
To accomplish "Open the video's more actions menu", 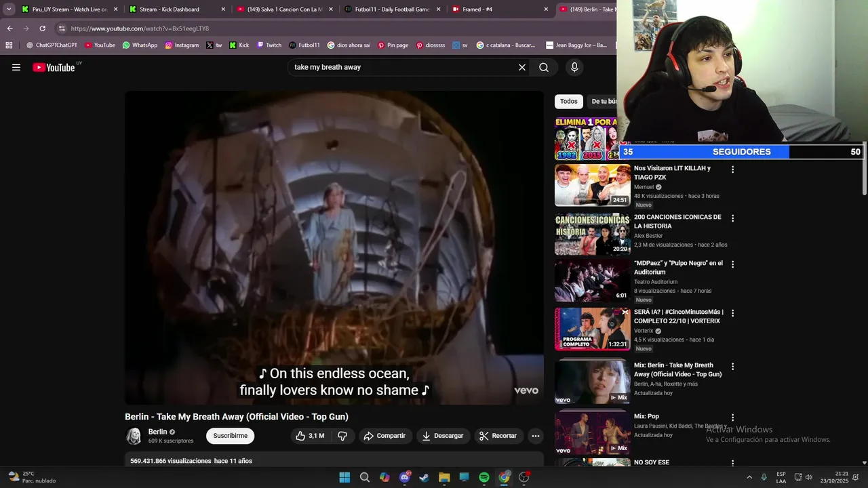I will [x=536, y=436].
